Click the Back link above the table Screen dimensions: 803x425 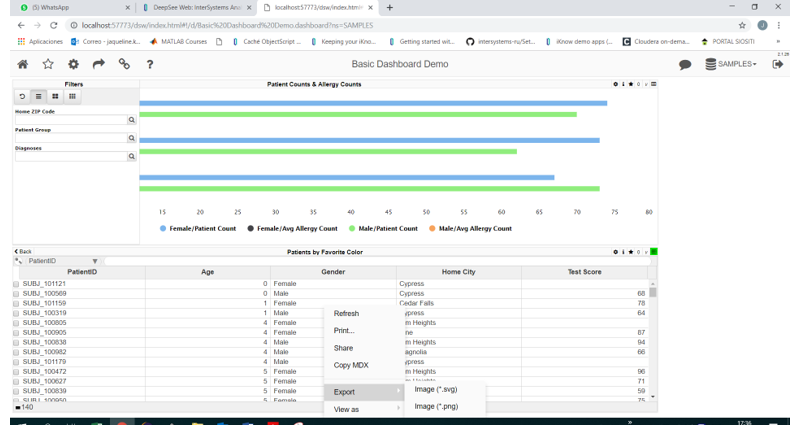pos(23,251)
